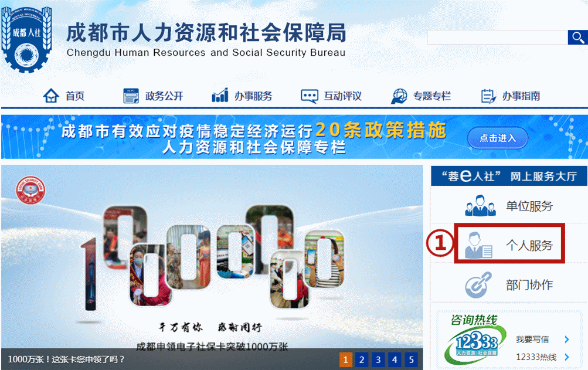
Task: Click the 蓉e人社 网上服务大厅 header
Action: [x=509, y=176]
